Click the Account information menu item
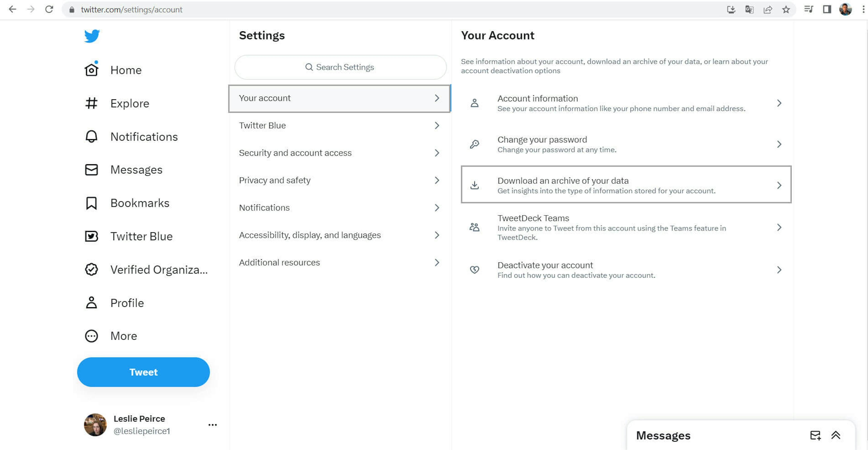Screen dimensions: 868x450 point(627,103)
